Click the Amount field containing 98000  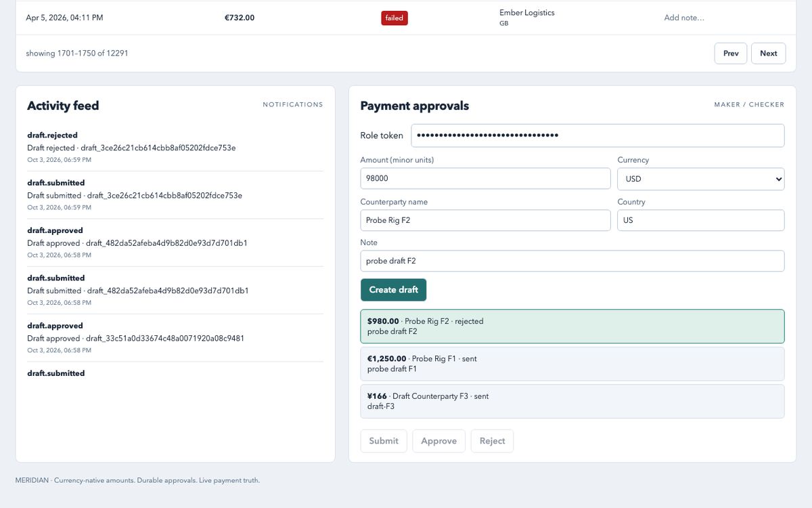point(486,179)
